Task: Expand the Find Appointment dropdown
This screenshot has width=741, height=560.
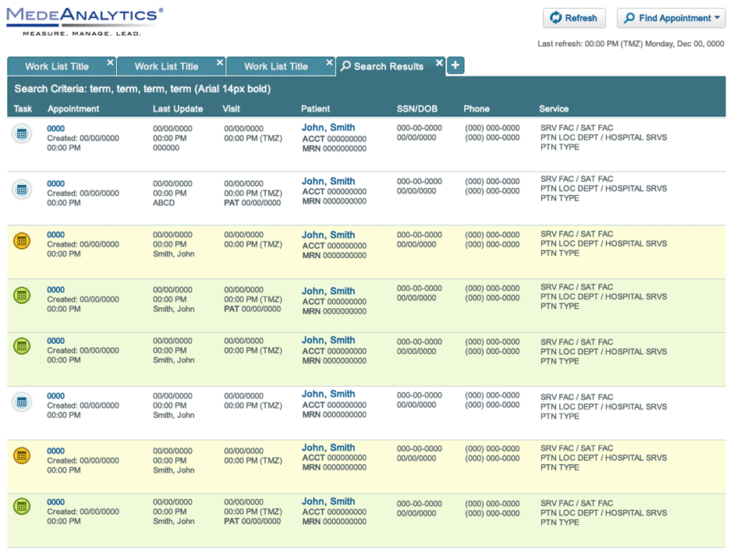Action: point(671,18)
